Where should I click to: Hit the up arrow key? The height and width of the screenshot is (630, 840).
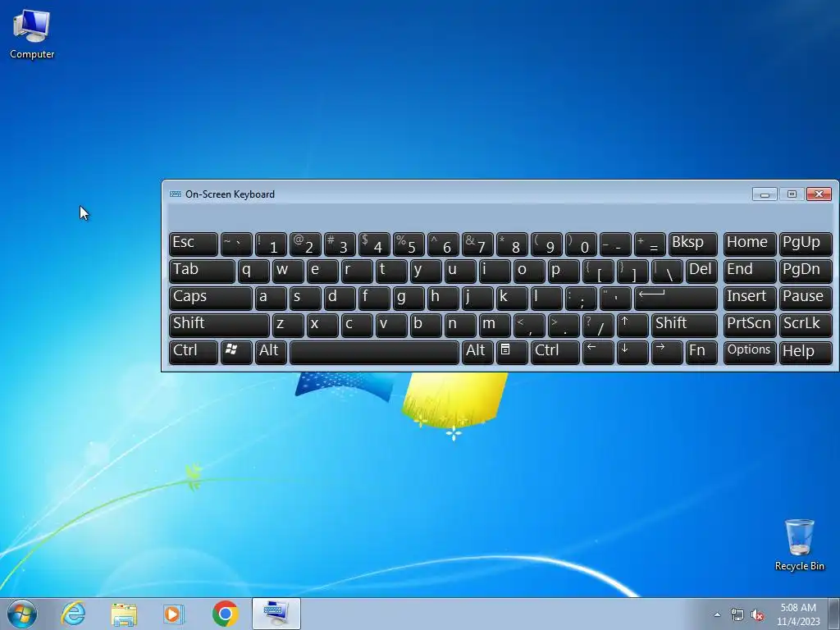click(632, 325)
